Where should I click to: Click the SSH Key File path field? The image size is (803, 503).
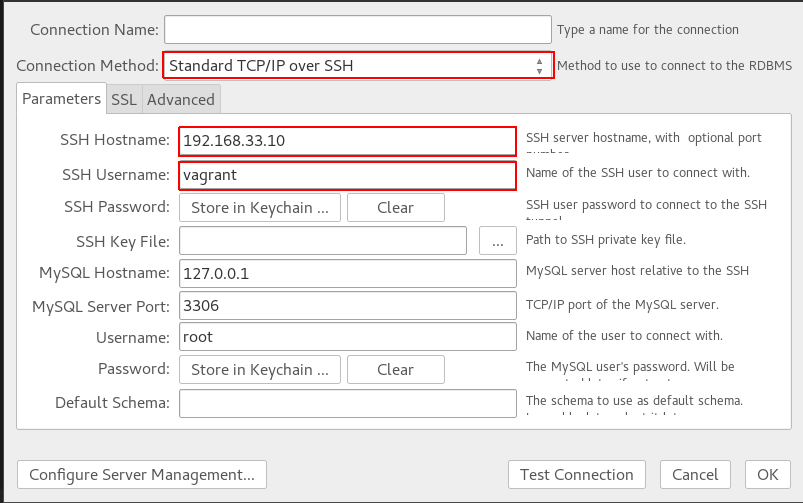point(323,241)
